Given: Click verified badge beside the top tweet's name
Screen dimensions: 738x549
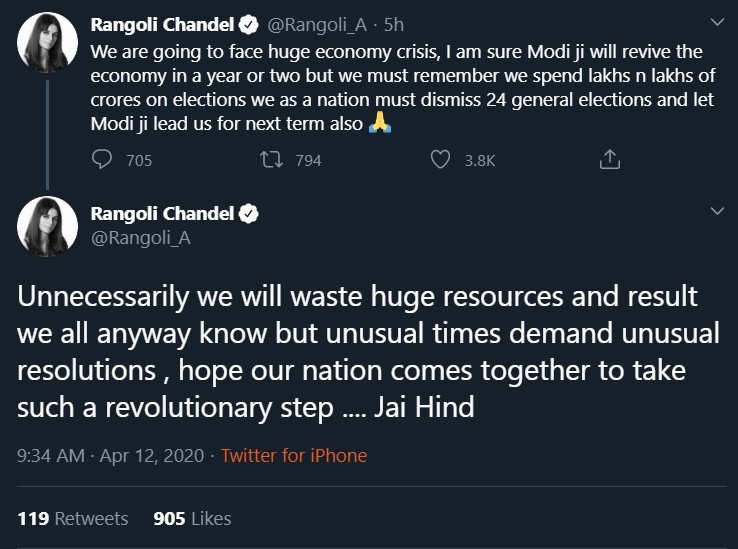Looking at the screenshot, I should point(250,22).
